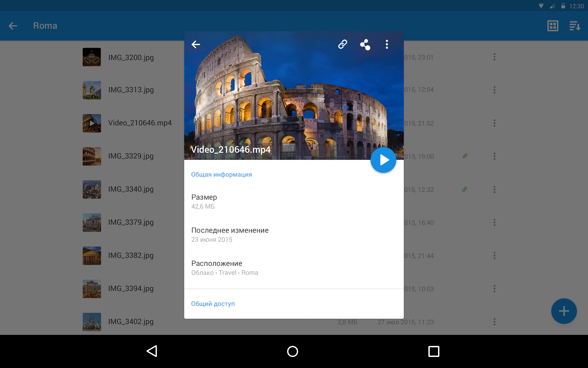The image size is (588, 368).
Task: Select the IMG_3340.jpg file name
Action: 131,189
